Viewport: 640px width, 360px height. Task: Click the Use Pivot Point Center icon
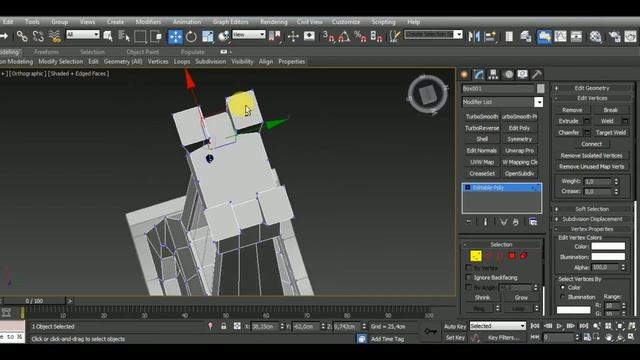click(x=275, y=37)
